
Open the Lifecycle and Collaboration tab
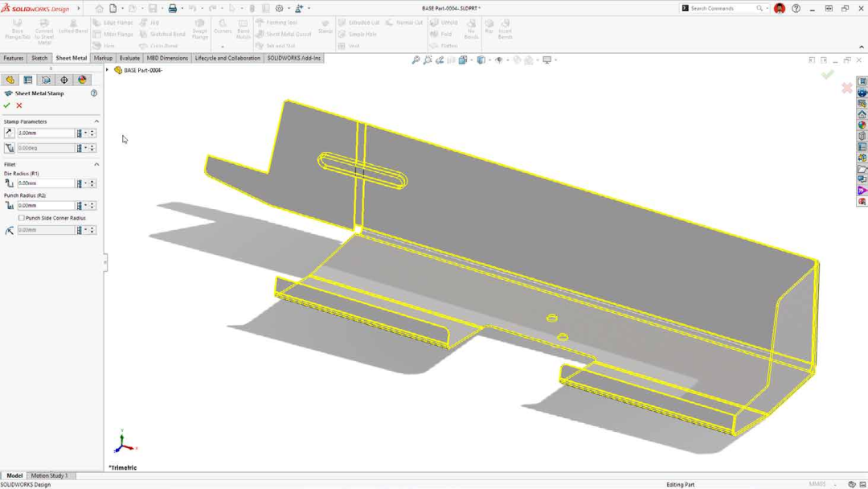click(227, 58)
